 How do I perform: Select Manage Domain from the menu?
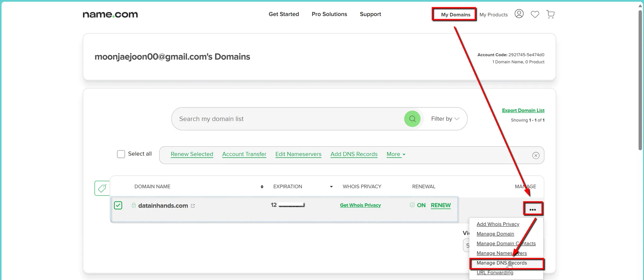click(495, 234)
